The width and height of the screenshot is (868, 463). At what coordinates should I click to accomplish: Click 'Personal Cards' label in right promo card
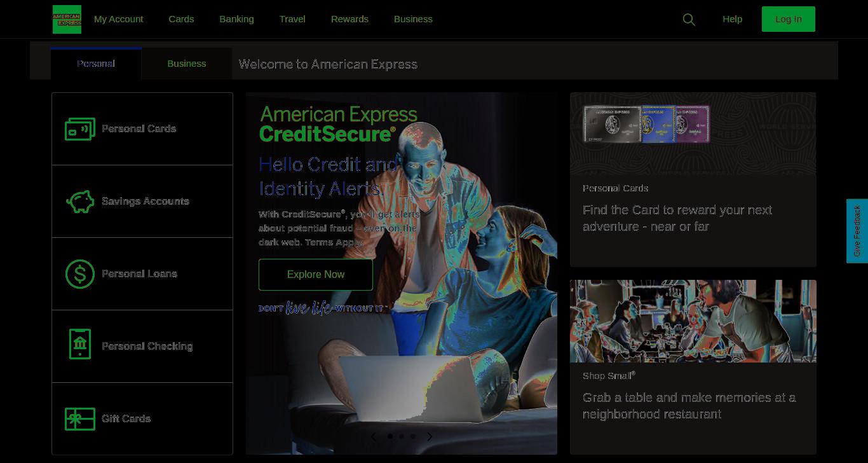[x=615, y=188]
